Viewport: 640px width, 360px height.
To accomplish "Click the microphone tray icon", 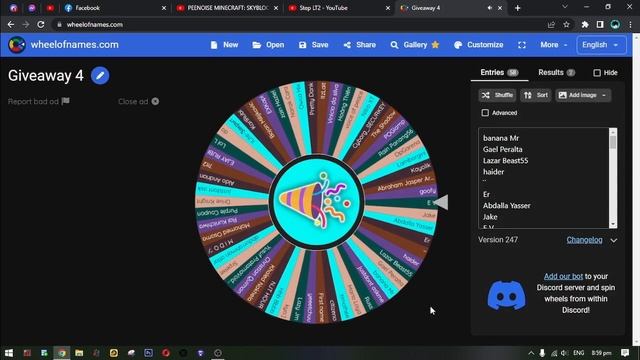I will click(x=542, y=353).
